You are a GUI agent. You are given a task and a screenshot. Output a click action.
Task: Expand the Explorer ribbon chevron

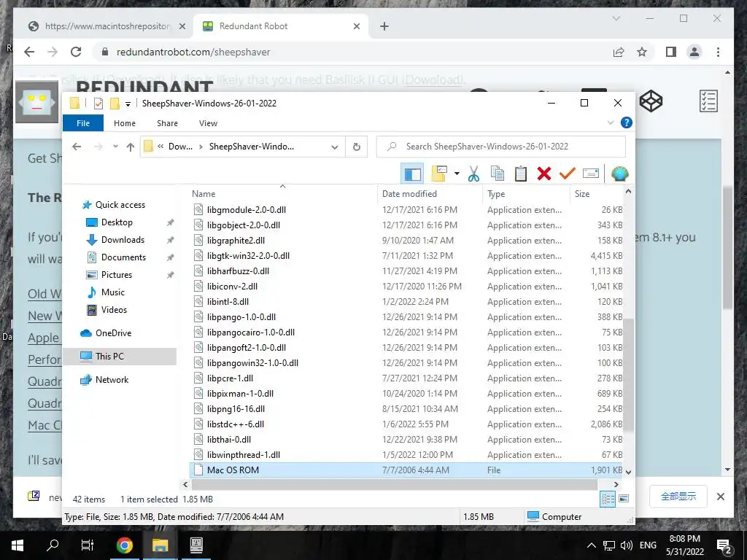(611, 122)
